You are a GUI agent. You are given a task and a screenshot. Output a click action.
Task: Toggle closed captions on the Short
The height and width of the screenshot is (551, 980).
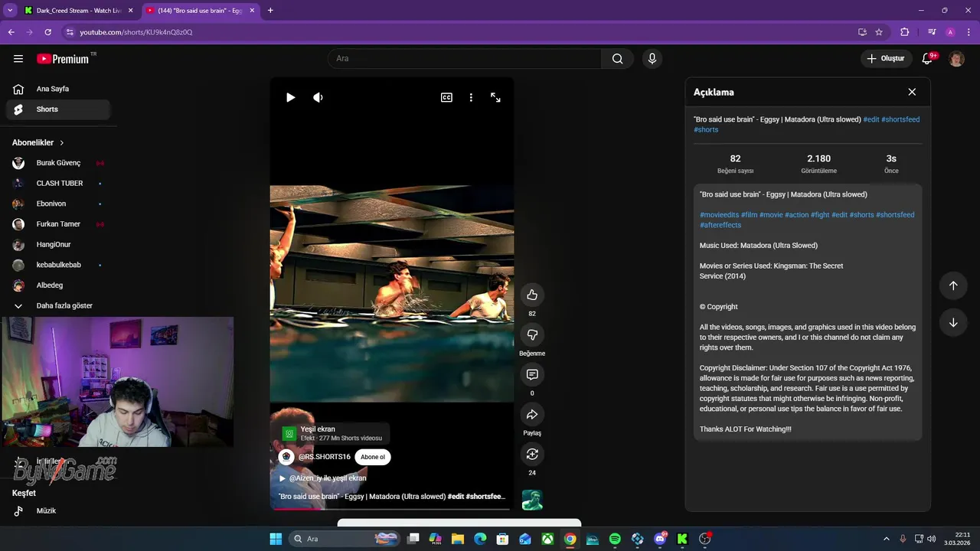coord(446,97)
